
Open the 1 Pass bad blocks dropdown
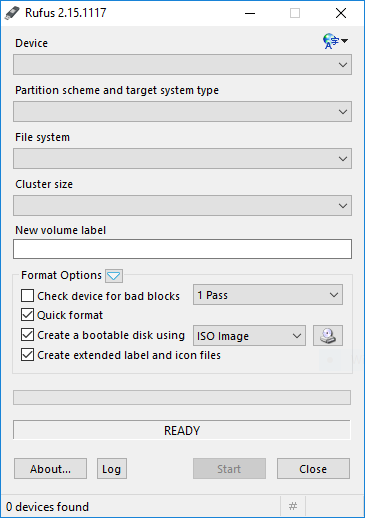[x=268, y=295]
